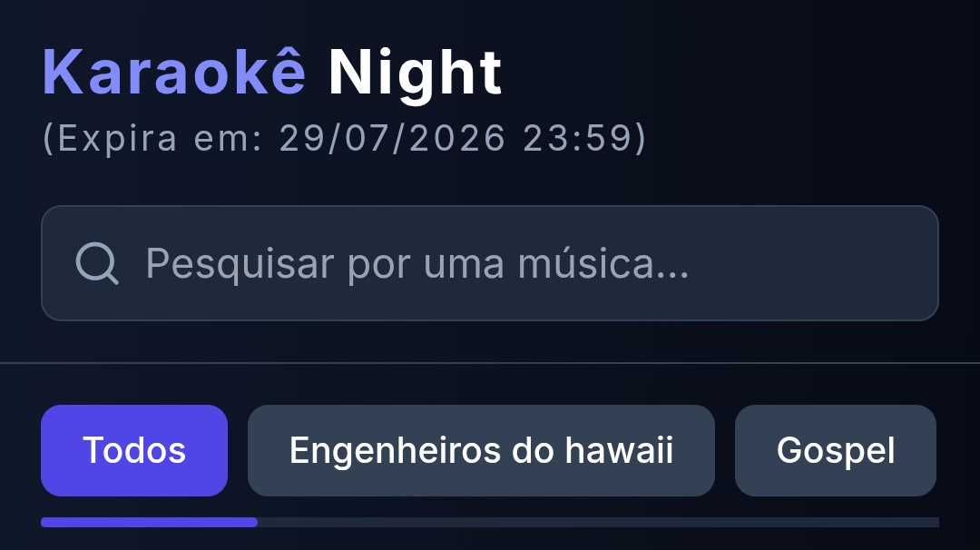The image size is (980, 550).
Task: Click inside the song search box
Action: (x=489, y=263)
